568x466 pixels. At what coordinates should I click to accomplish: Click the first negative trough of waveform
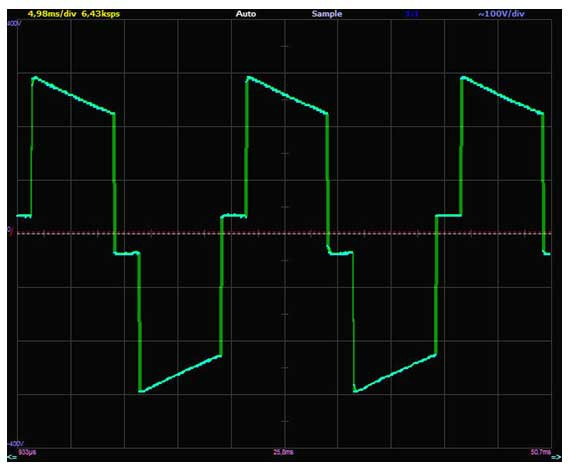tap(142, 391)
